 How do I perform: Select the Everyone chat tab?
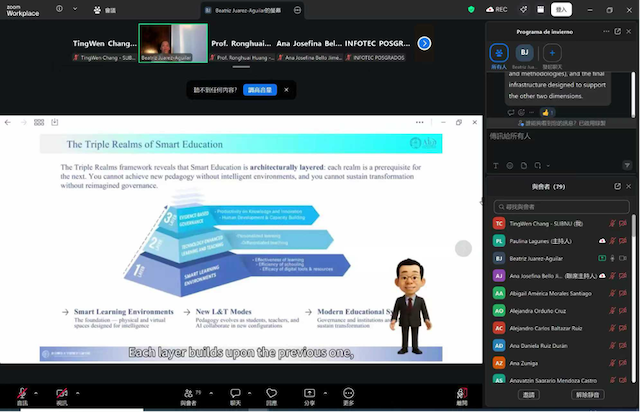(x=499, y=53)
